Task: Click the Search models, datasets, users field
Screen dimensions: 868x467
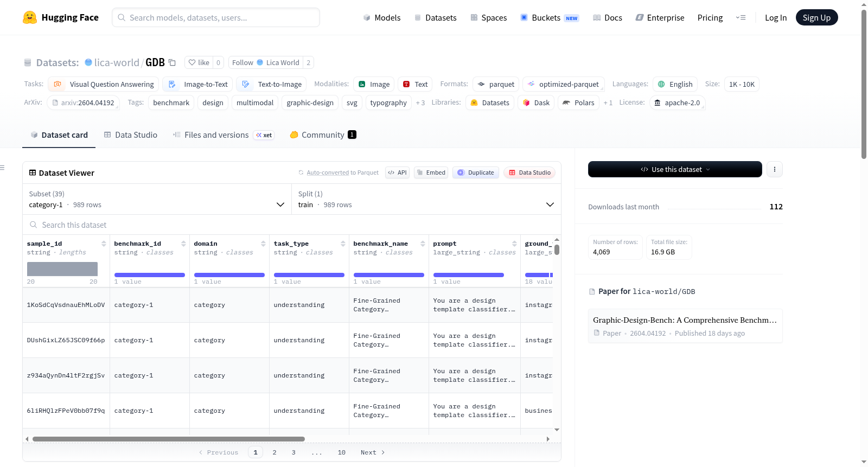Action: pyautogui.click(x=216, y=17)
